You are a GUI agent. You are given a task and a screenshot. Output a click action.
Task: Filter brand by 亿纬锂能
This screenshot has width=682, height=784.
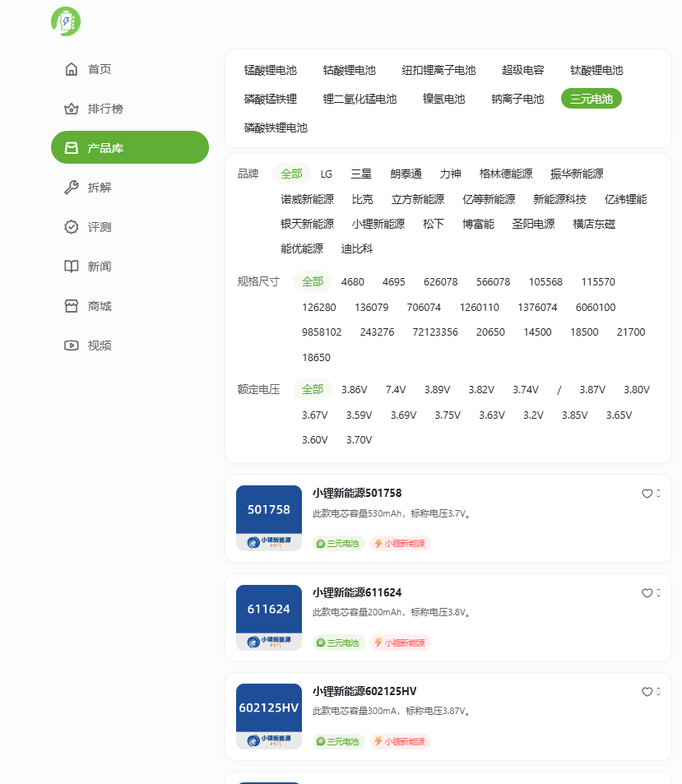coord(625,200)
